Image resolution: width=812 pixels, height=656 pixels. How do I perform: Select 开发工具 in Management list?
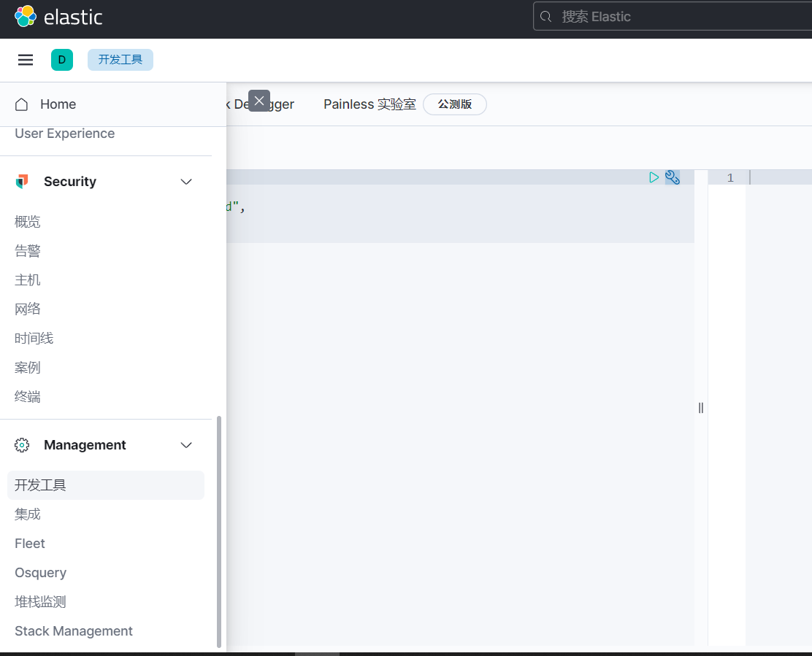[106, 485]
